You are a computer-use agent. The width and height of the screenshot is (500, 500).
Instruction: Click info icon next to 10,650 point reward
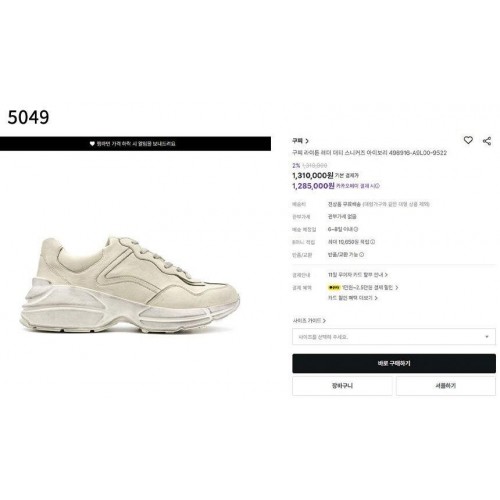click(372, 242)
